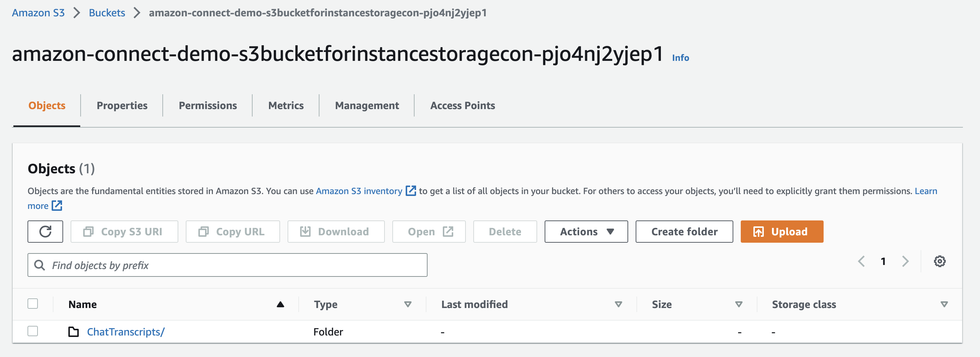Click page number 1 in pagination
This screenshot has height=357, width=980.
coord(883,261)
